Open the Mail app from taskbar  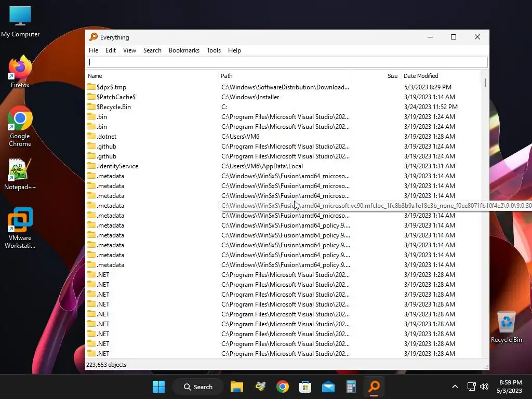point(328,387)
